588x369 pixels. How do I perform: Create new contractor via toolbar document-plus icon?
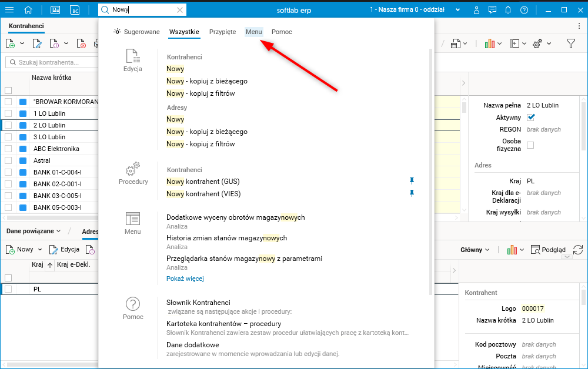[x=10, y=44]
